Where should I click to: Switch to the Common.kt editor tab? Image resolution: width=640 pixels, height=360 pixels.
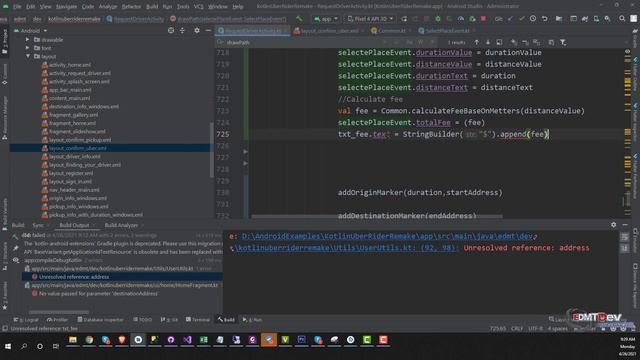click(x=391, y=31)
